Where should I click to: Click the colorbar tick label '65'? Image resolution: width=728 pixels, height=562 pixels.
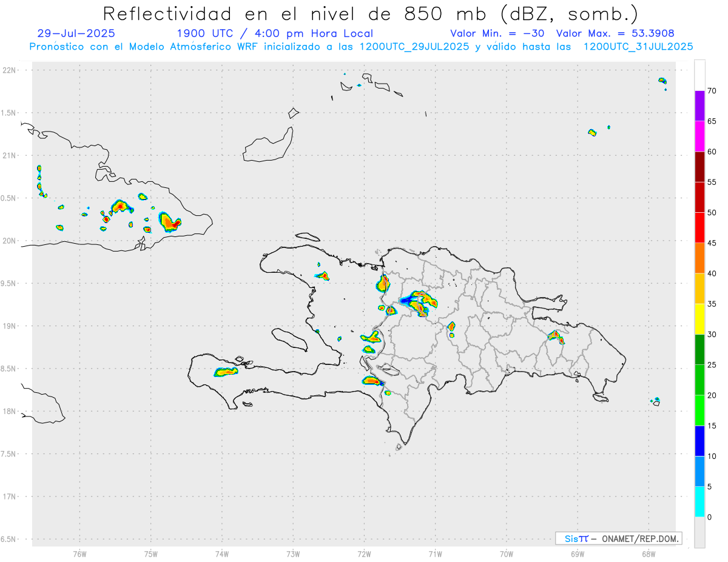[x=712, y=121]
